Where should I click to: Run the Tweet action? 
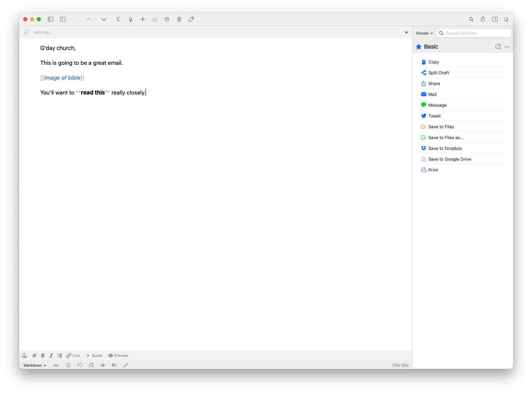click(463, 116)
